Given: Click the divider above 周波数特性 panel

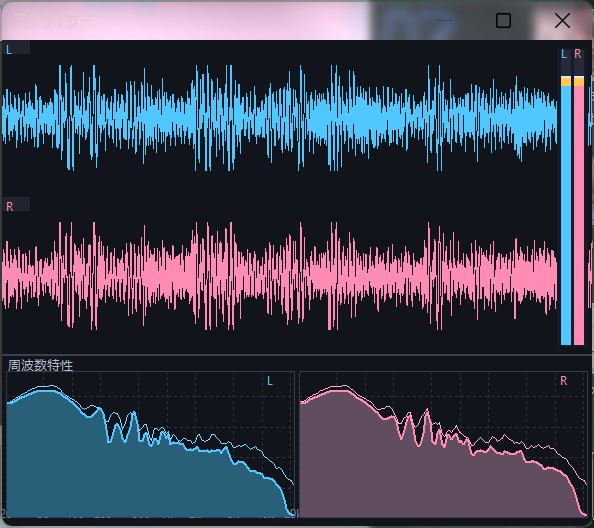Looking at the screenshot, I should (x=297, y=355).
